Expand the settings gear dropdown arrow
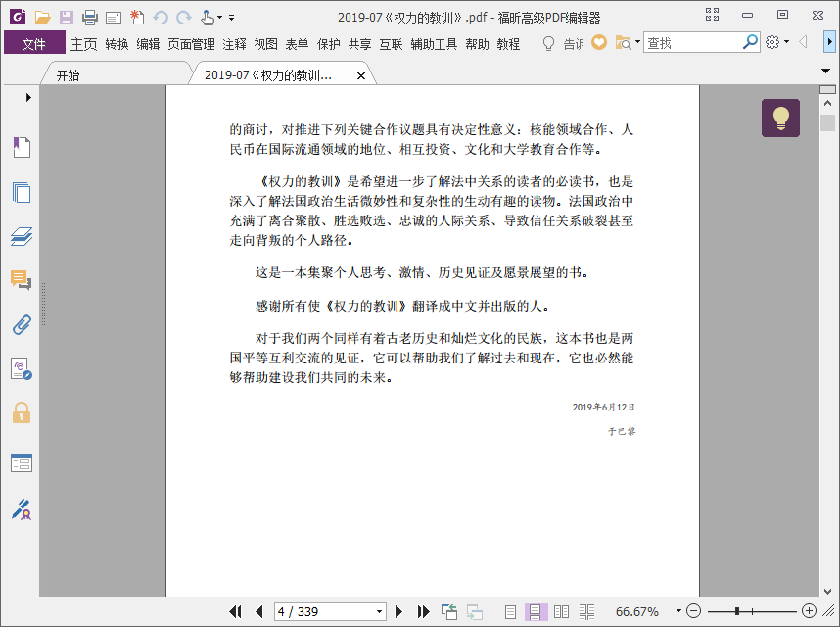 click(x=786, y=42)
